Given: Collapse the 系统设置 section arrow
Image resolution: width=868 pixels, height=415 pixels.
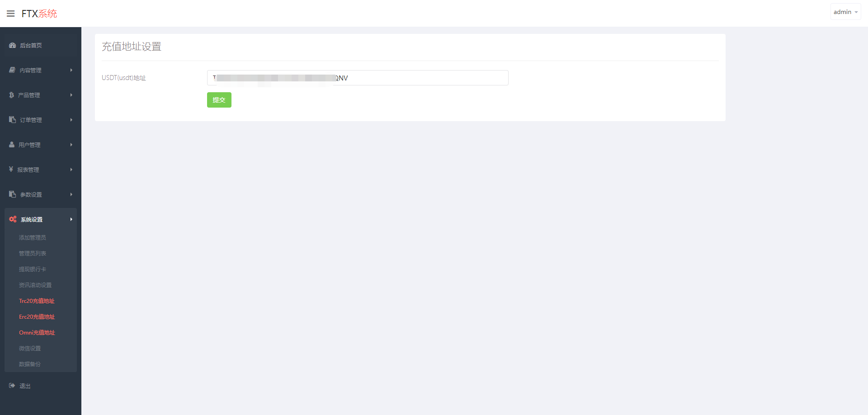Looking at the screenshot, I should click(71, 219).
